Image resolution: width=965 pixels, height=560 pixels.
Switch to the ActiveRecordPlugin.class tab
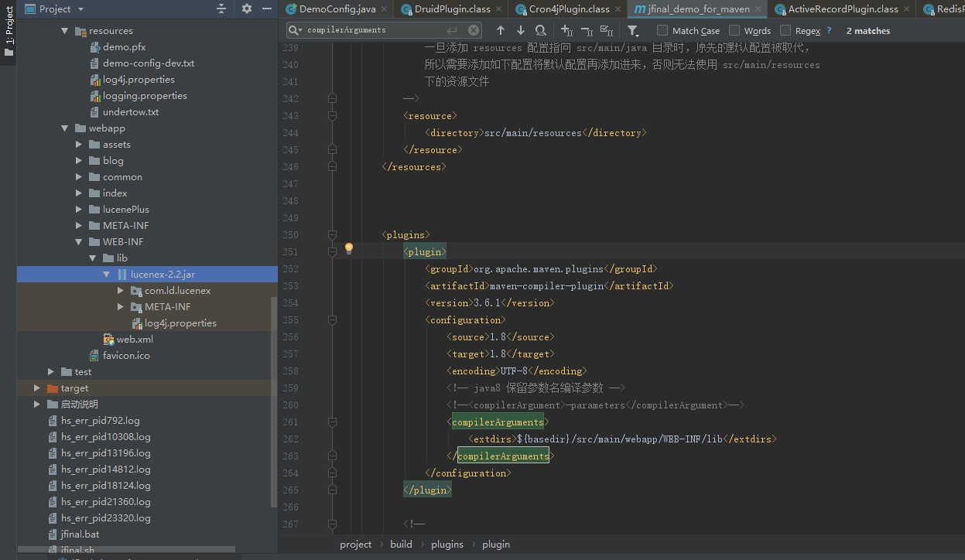pos(843,9)
